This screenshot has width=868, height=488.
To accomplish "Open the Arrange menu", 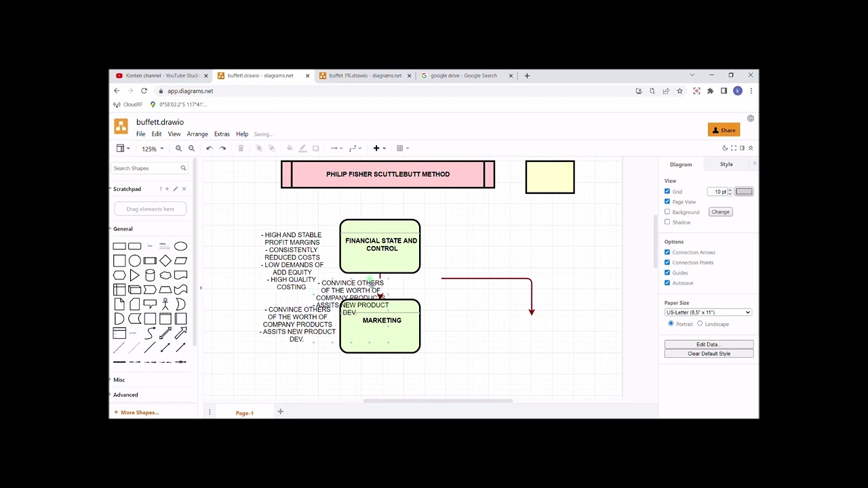I will 197,134.
